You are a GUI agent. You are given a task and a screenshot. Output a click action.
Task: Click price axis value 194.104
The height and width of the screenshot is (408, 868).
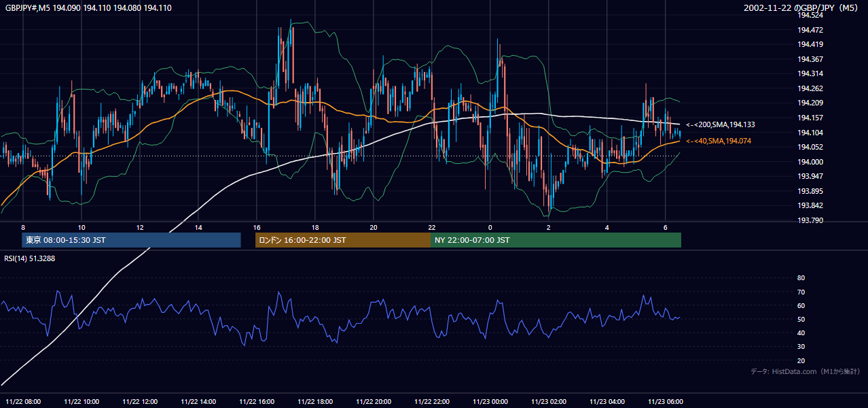point(810,133)
